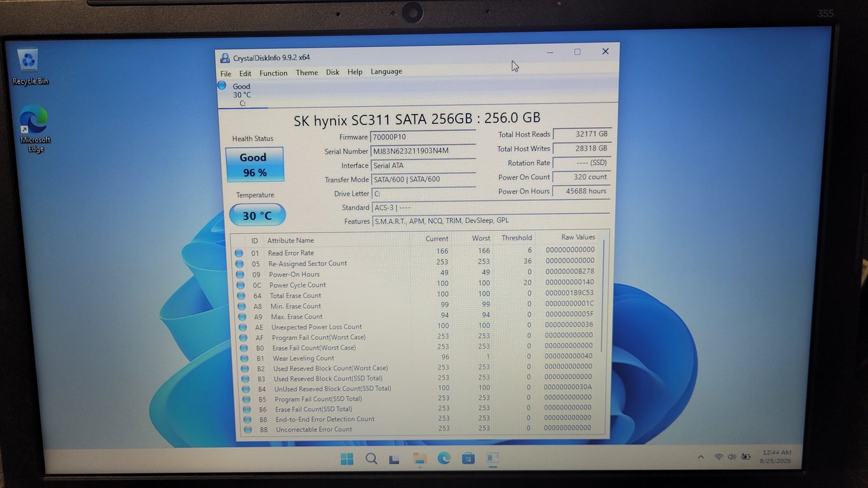Click the Good 96 % health status button
This screenshot has width=868, height=488.
254,165
